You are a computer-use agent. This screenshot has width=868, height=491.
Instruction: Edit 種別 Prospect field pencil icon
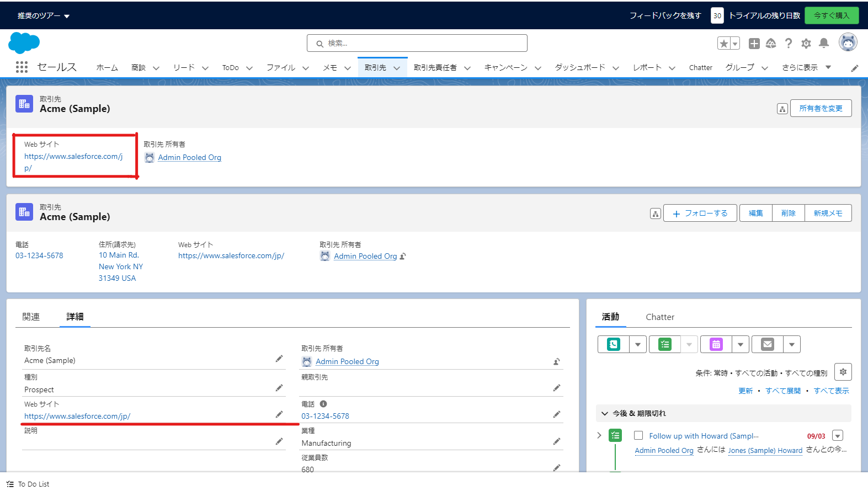click(279, 388)
